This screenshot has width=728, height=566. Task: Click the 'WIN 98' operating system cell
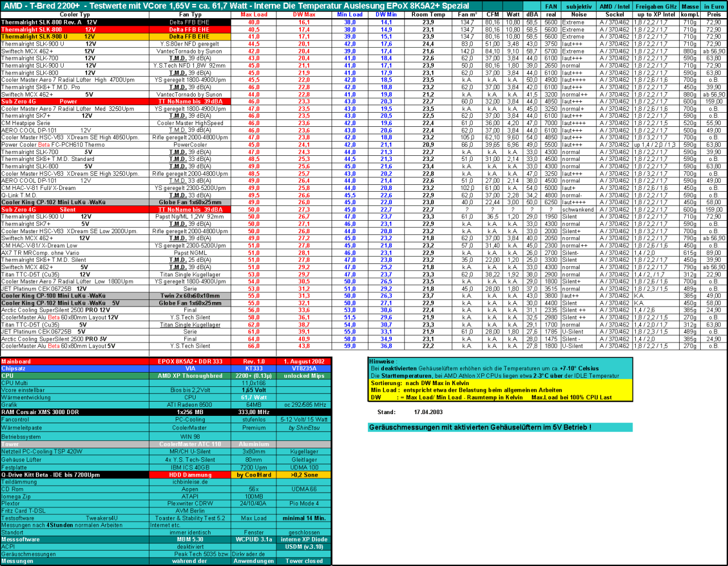tap(191, 437)
